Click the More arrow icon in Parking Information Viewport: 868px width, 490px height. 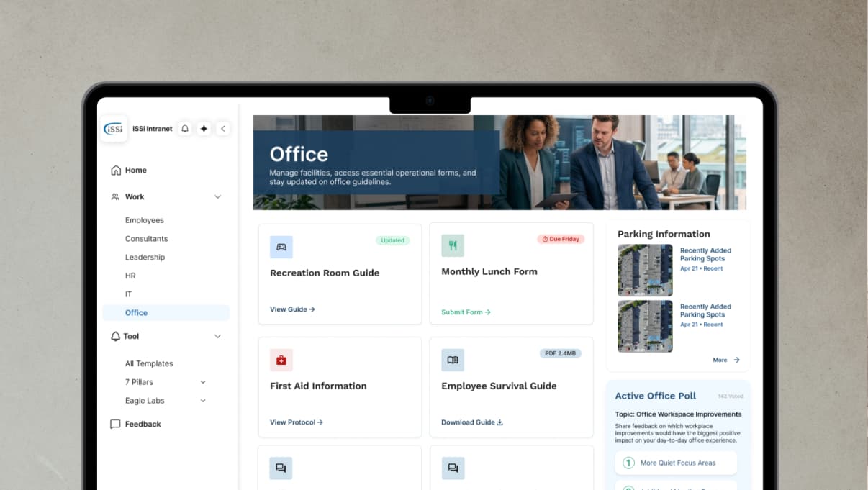pos(736,360)
